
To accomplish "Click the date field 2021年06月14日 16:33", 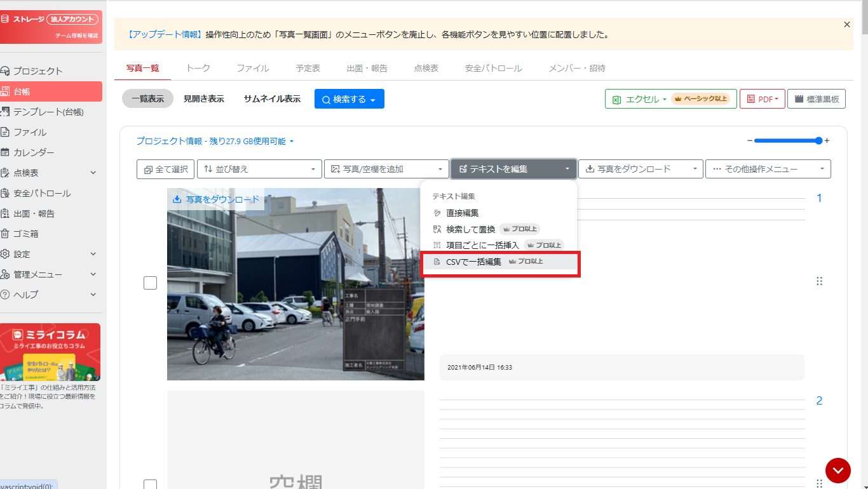I will pyautogui.click(x=621, y=367).
